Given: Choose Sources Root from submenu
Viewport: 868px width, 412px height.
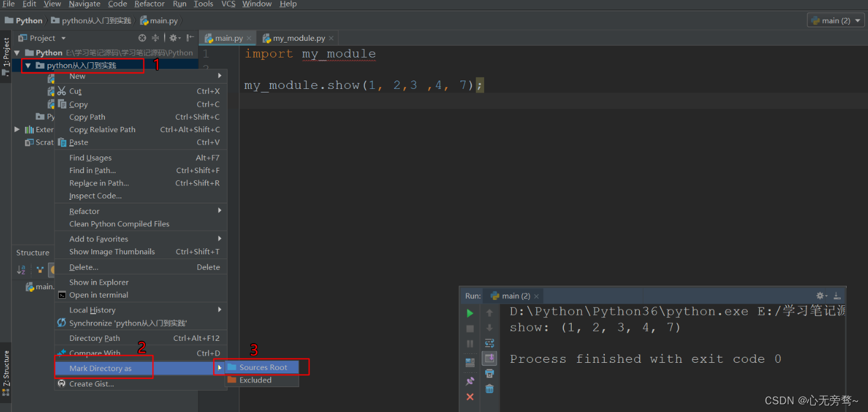Looking at the screenshot, I should point(262,368).
